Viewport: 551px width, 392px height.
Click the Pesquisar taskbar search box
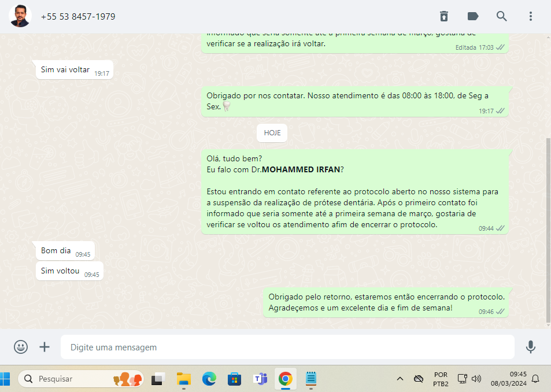tap(81, 379)
